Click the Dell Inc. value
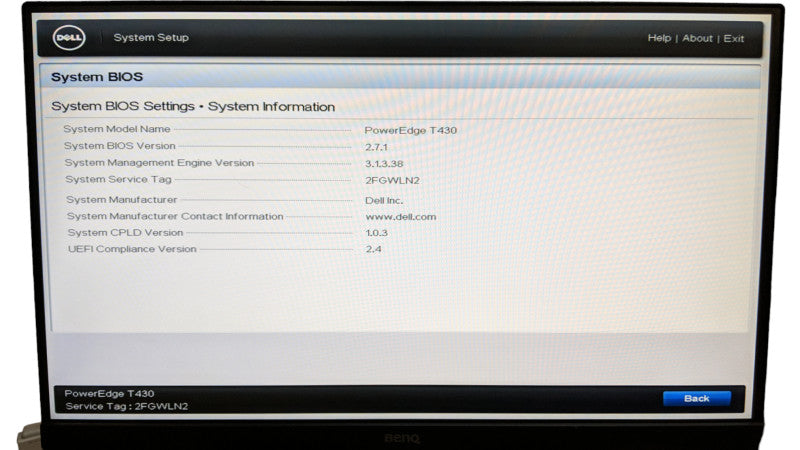The width and height of the screenshot is (800, 450). pyautogui.click(x=384, y=201)
